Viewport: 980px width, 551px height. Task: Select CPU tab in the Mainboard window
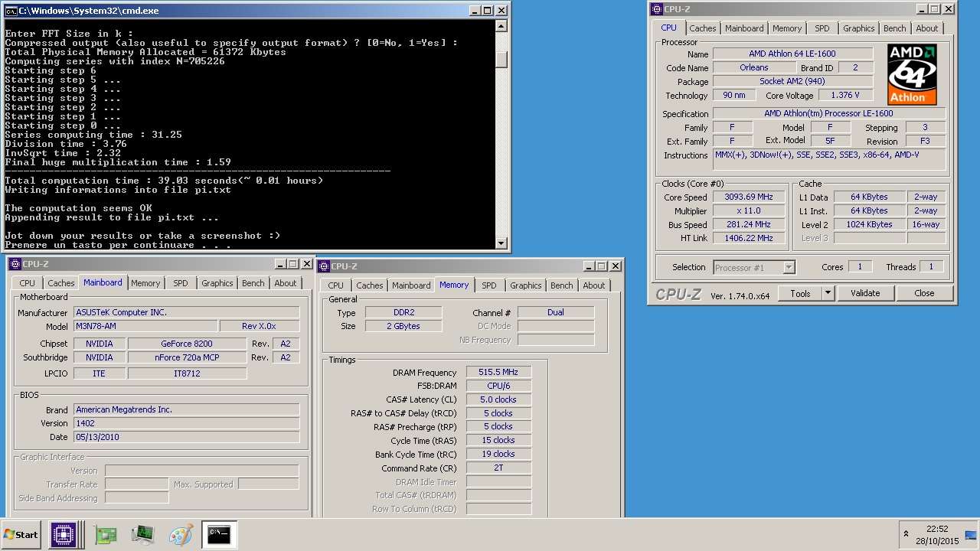click(x=28, y=283)
